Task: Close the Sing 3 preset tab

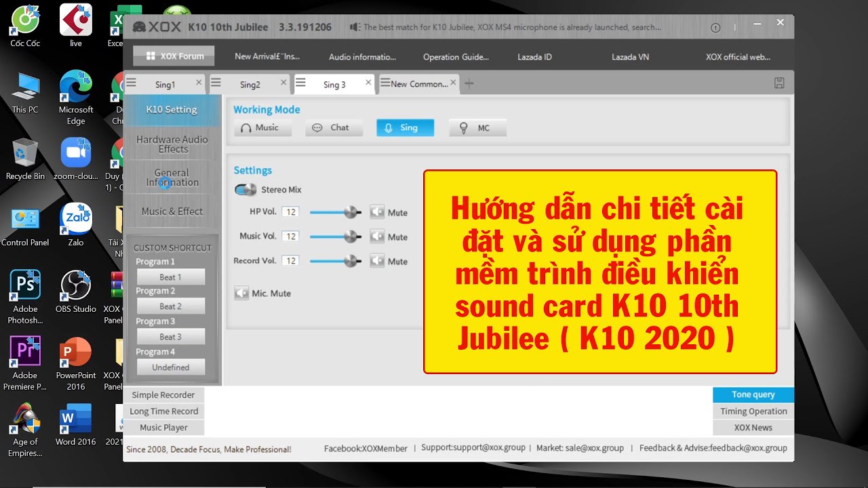Action: point(368,82)
